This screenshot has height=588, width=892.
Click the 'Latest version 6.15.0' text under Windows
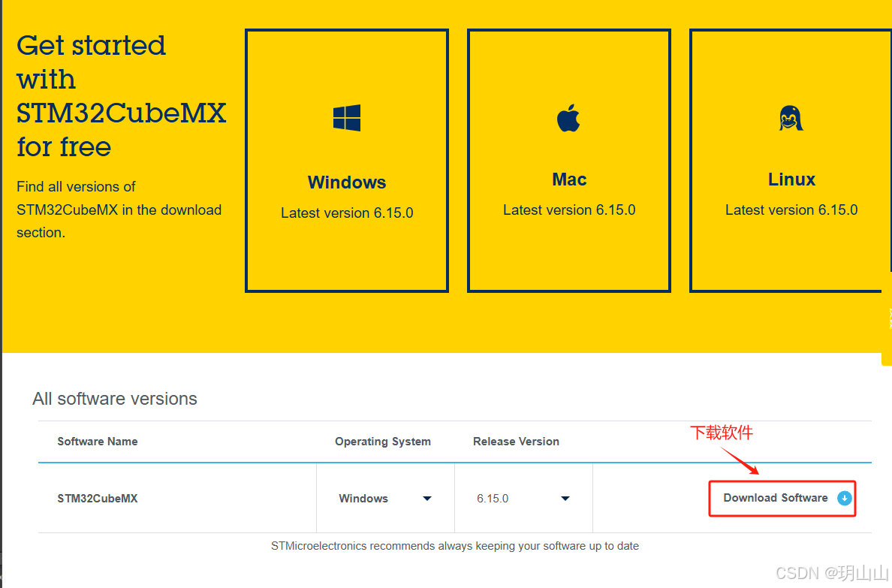point(347,213)
